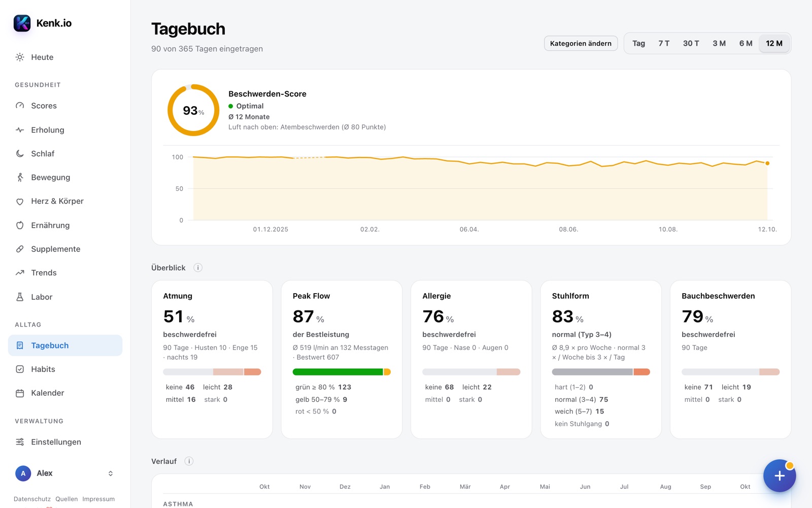This screenshot has height=508, width=812.
Task: Click the Atmung severity bar
Action: click(x=212, y=372)
